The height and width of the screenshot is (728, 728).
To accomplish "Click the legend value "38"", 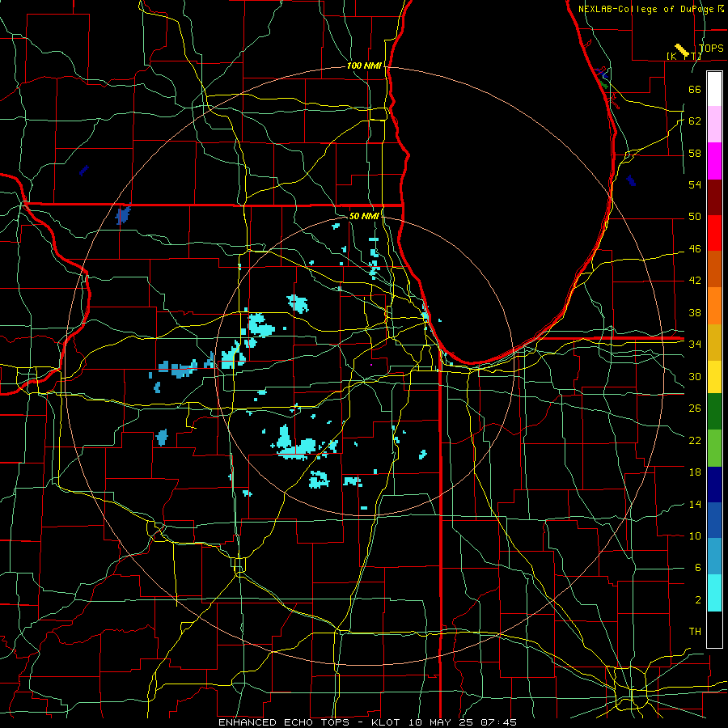I will 695,312.
